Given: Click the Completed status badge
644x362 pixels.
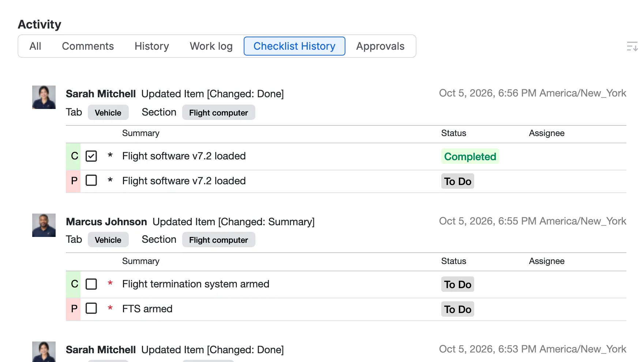Looking at the screenshot, I should 470,157.
